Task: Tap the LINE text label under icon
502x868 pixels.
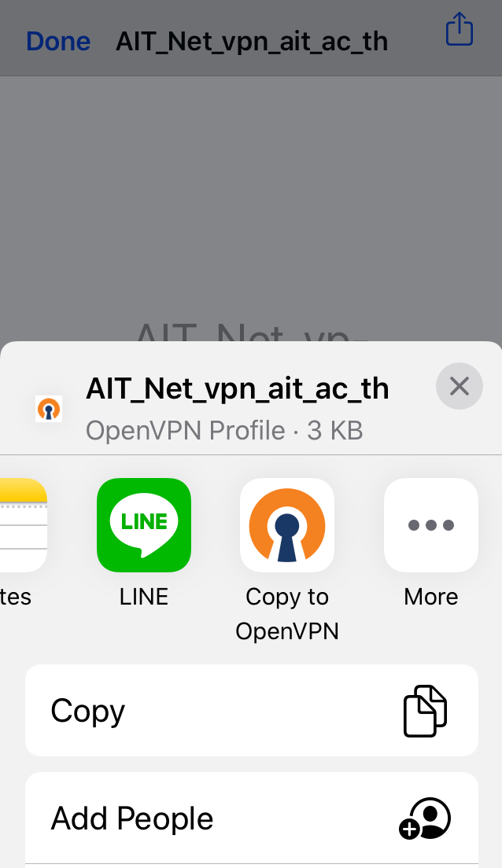Action: [x=144, y=597]
